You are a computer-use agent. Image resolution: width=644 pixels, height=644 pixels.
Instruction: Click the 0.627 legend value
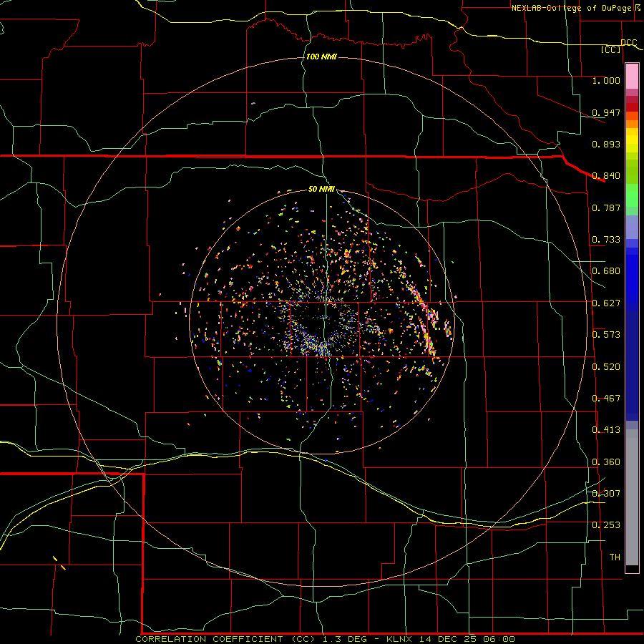pyautogui.click(x=606, y=303)
